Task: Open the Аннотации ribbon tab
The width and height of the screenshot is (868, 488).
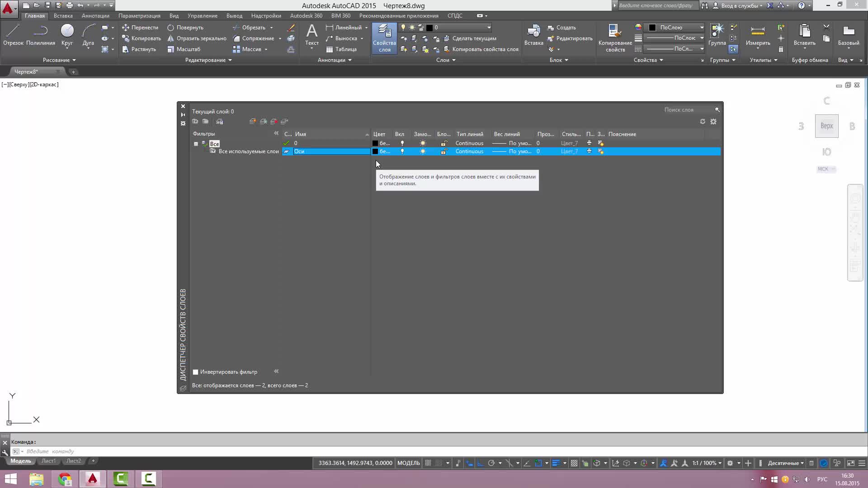Action: pyautogui.click(x=95, y=16)
